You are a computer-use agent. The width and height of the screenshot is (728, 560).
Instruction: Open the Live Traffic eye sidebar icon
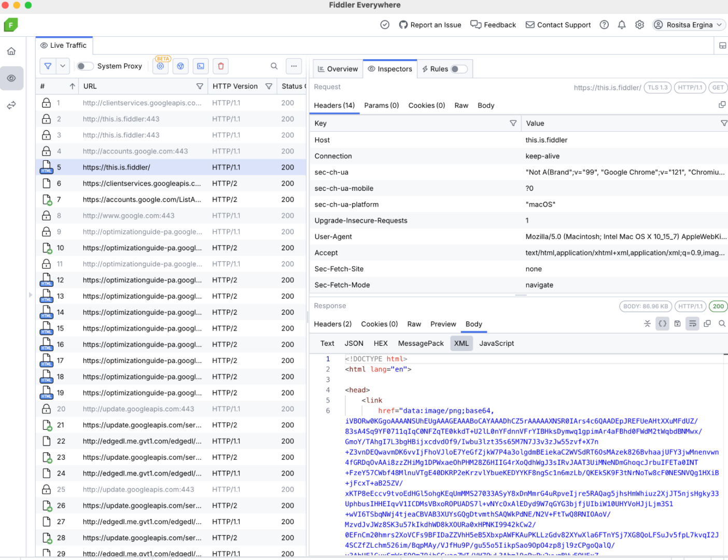click(11, 78)
